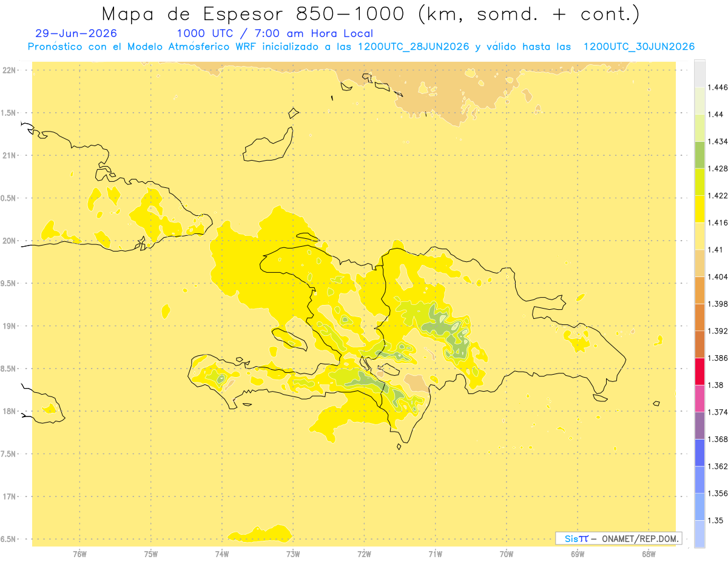
Task: Click the latitude label 21N
Action: (x=10, y=156)
